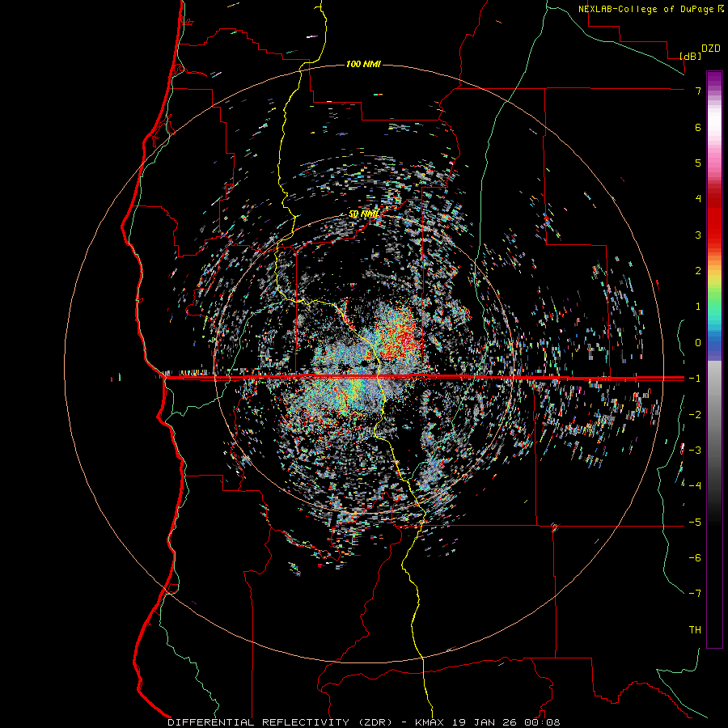
Task: Click the "-6" value on the color scale
Action: coord(695,558)
